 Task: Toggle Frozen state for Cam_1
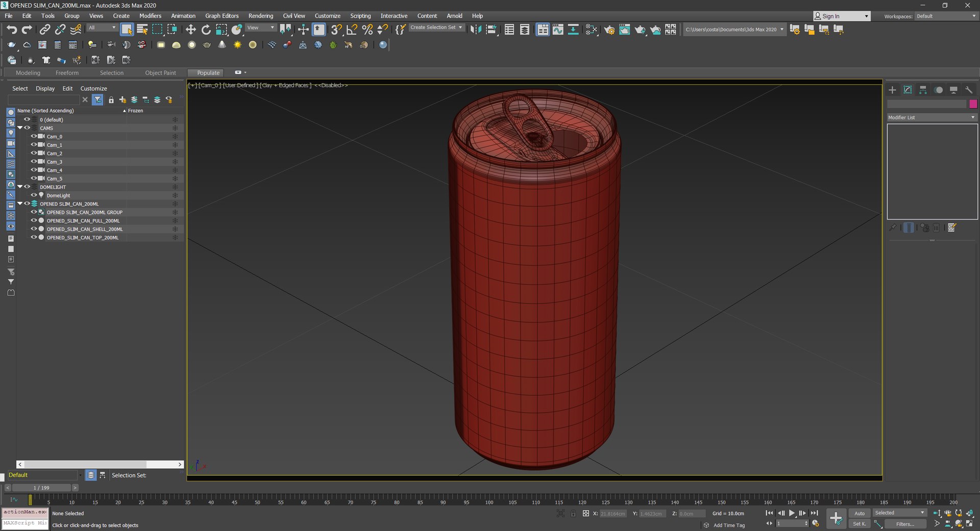click(x=175, y=145)
